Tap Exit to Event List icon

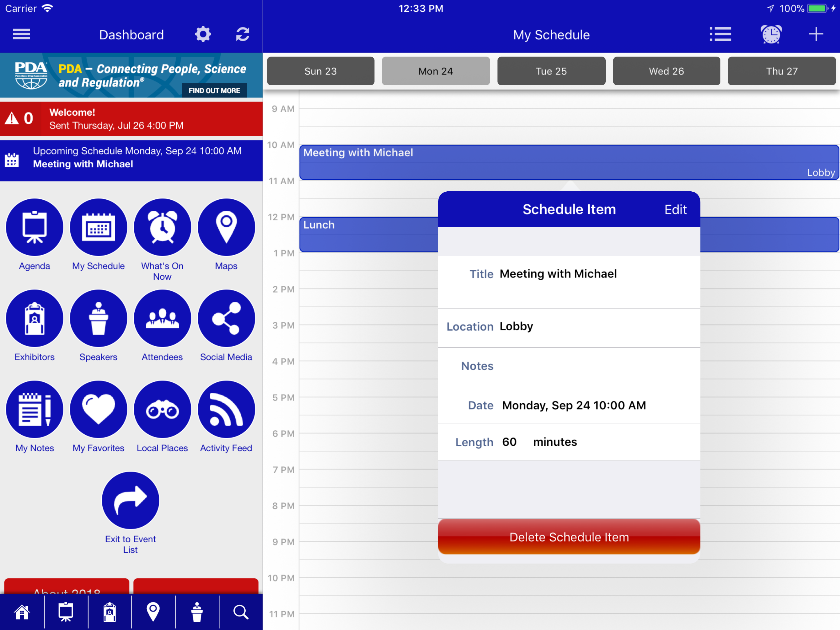tap(130, 500)
